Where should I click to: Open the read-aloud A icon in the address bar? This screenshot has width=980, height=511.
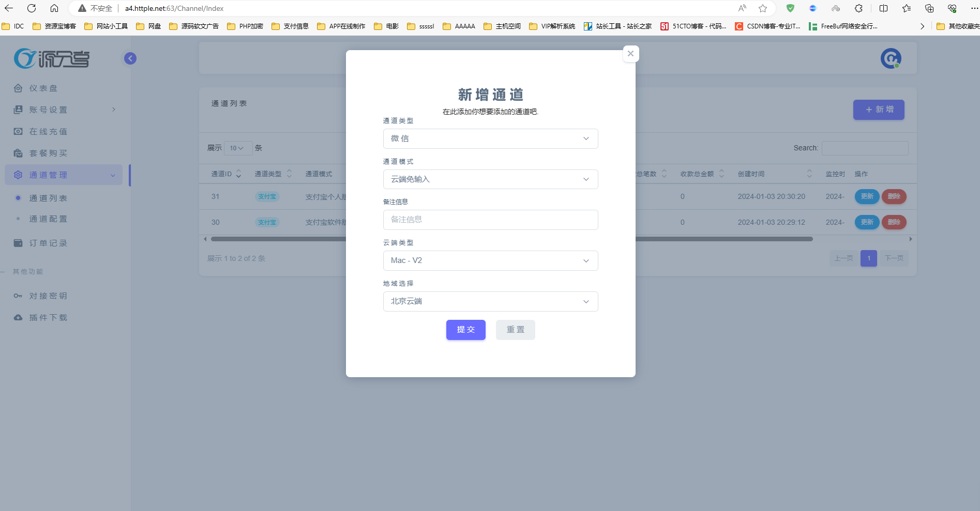tap(742, 8)
